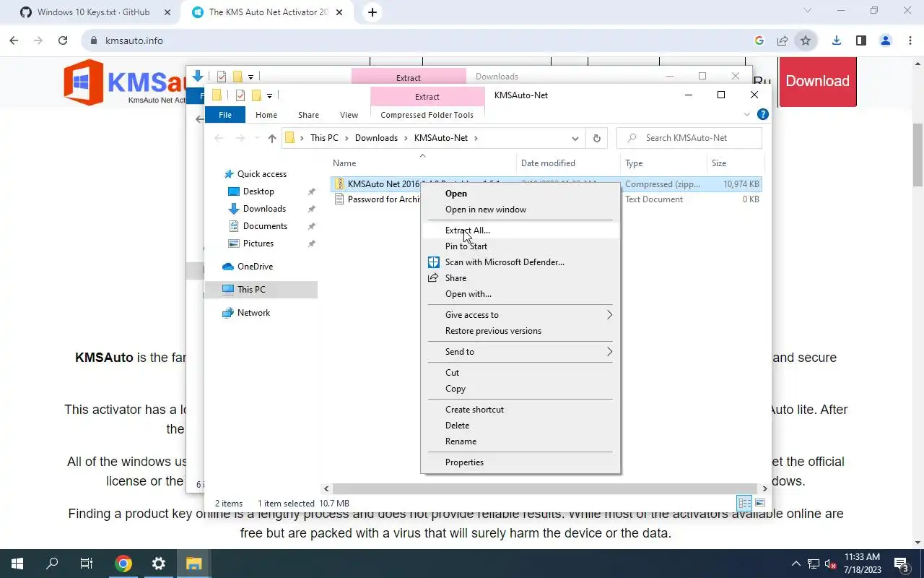Viewport: 924px width, 578px height.
Task: Select Pin to Start option
Action: tap(466, 246)
